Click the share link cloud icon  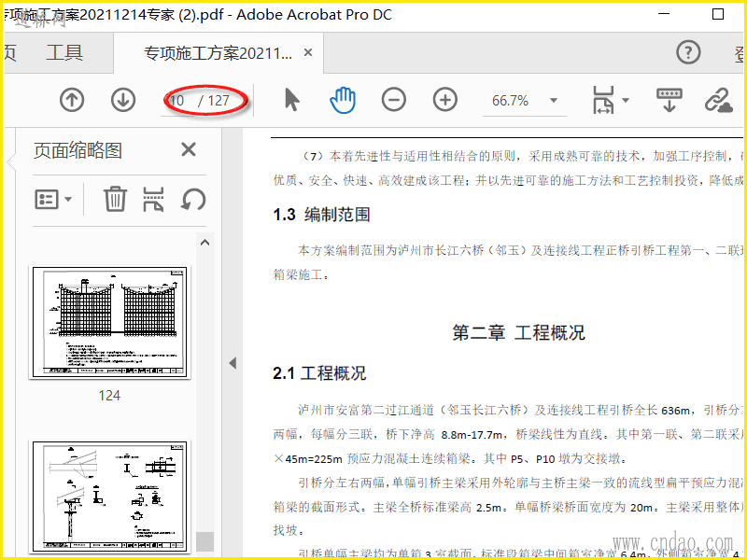(x=718, y=100)
